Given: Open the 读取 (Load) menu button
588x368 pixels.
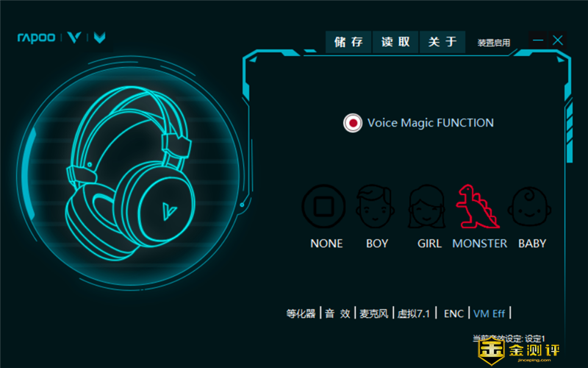Looking at the screenshot, I should pos(395,42).
